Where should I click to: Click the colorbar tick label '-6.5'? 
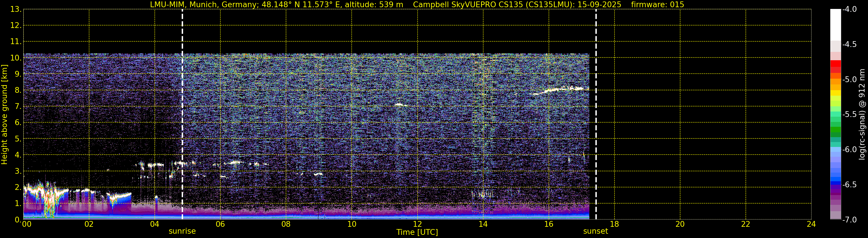850,185
